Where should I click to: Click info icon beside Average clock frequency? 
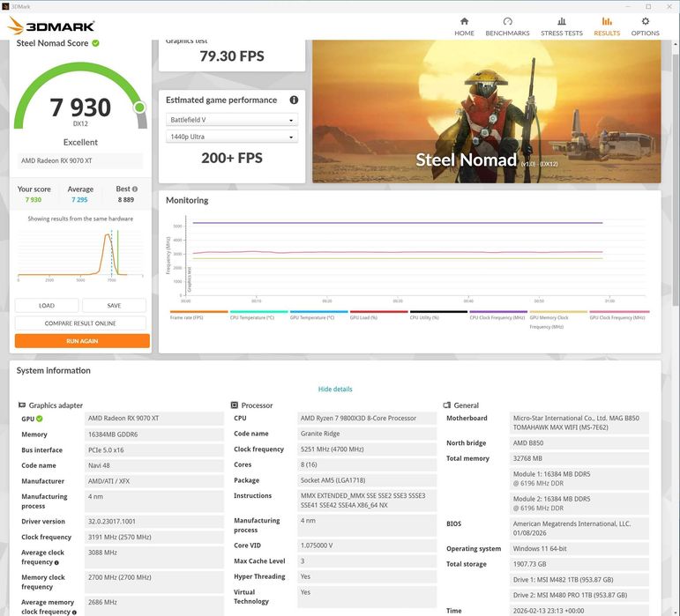[x=56, y=563]
